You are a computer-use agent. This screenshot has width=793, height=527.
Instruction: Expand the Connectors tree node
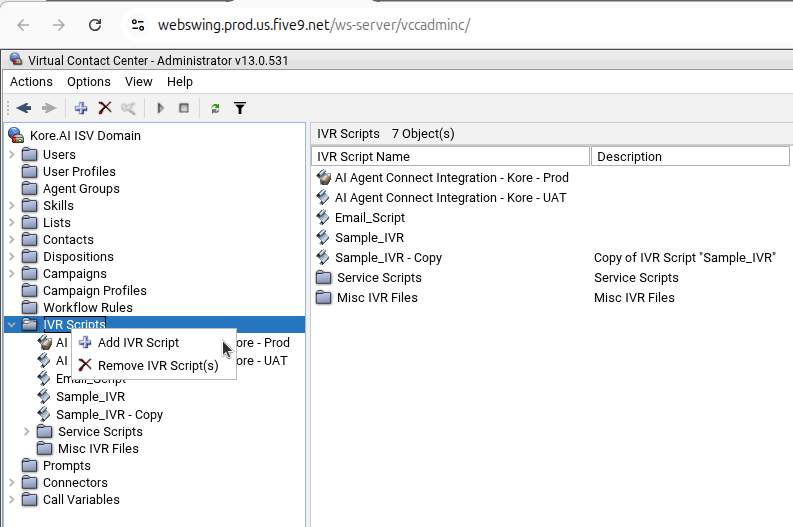coord(12,482)
